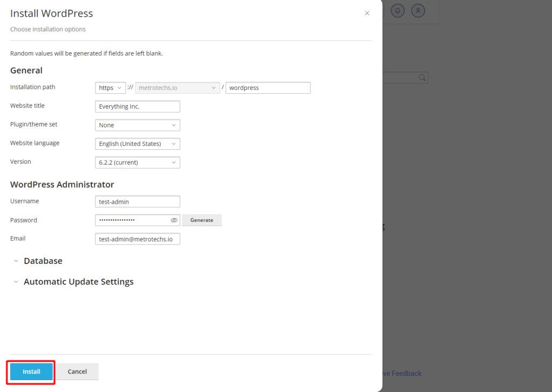This screenshot has height=392, width=552.
Task: Open the Plugin/theme set dropdown
Action: [137, 125]
